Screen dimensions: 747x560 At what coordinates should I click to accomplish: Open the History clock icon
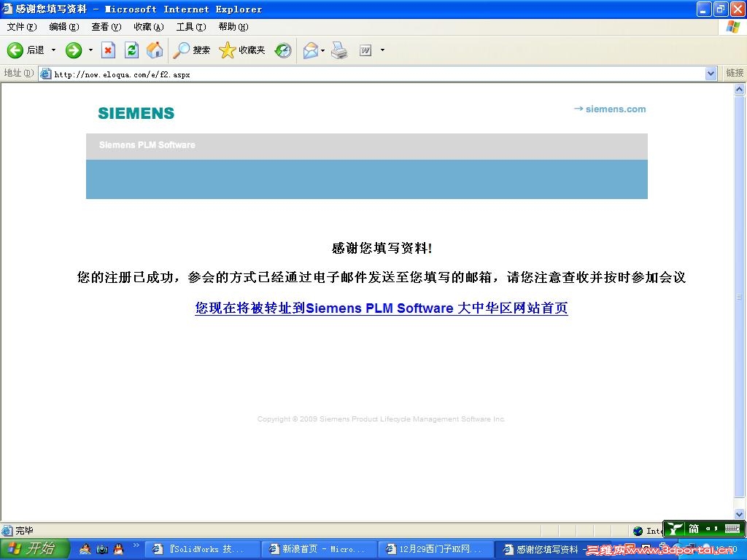coord(283,50)
